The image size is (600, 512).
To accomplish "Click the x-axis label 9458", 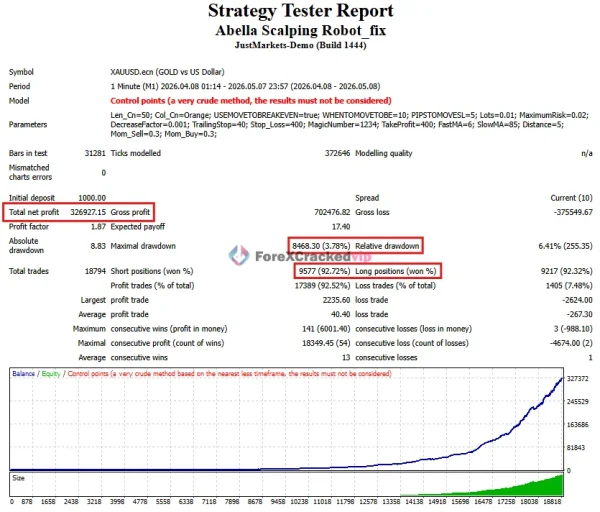I will (x=278, y=501).
